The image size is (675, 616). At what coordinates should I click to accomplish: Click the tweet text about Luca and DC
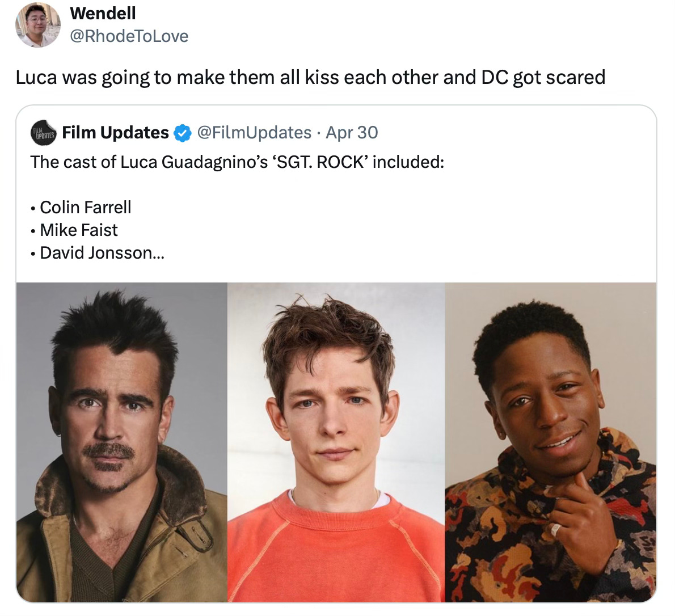click(310, 78)
